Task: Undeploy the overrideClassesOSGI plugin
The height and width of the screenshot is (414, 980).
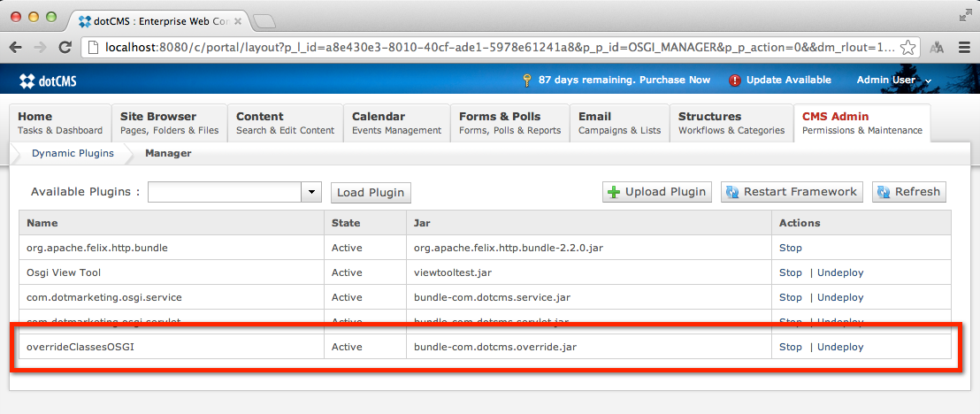Action: tap(840, 347)
